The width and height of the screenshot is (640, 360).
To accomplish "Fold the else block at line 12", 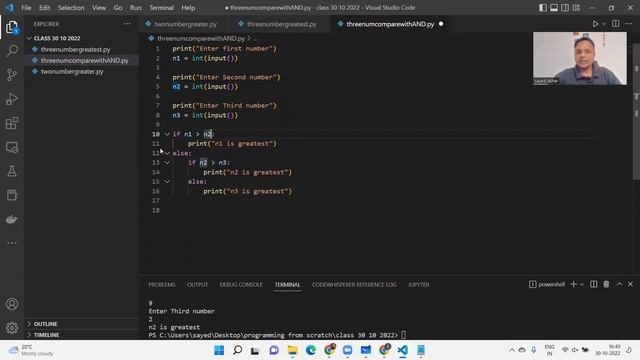I will coord(167,153).
